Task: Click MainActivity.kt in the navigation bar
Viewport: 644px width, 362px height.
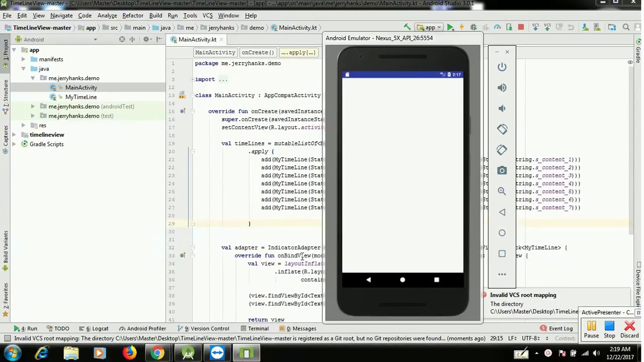Action: (294, 28)
